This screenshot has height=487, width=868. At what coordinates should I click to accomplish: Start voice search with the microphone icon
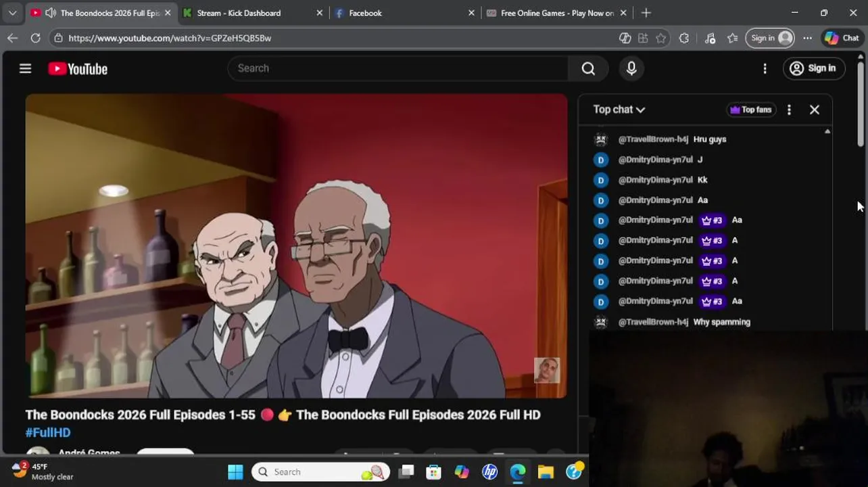pyautogui.click(x=631, y=68)
